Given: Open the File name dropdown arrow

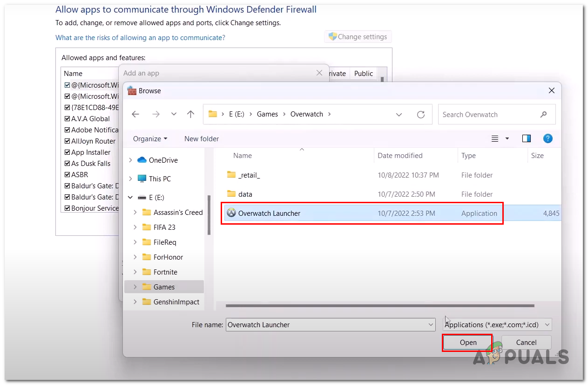Looking at the screenshot, I should coord(431,324).
